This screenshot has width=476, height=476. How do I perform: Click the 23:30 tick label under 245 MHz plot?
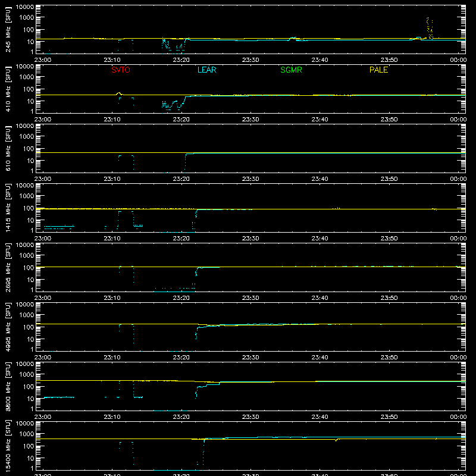(x=250, y=60)
